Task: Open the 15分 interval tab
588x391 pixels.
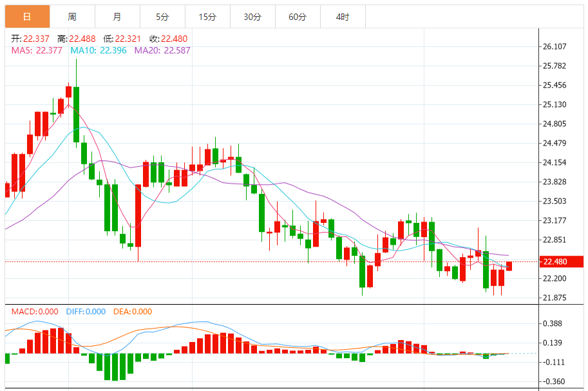Action: tap(207, 17)
